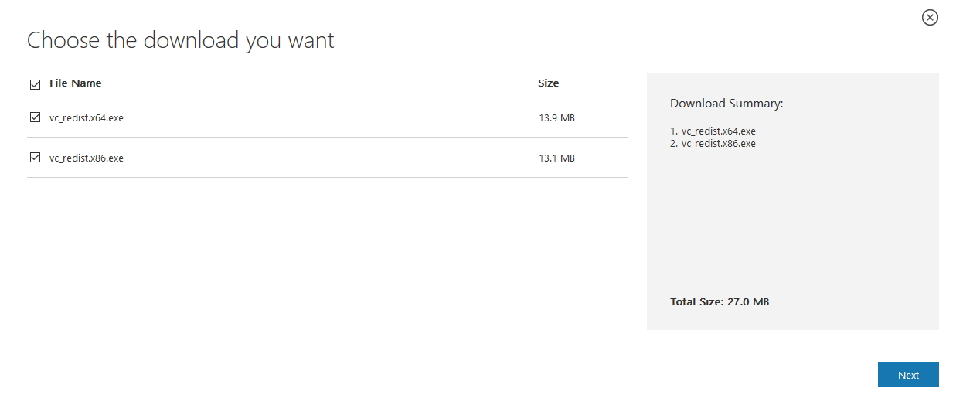Click the Total Size: 27.0 MB text
Screen dimensions: 980x395
point(720,301)
